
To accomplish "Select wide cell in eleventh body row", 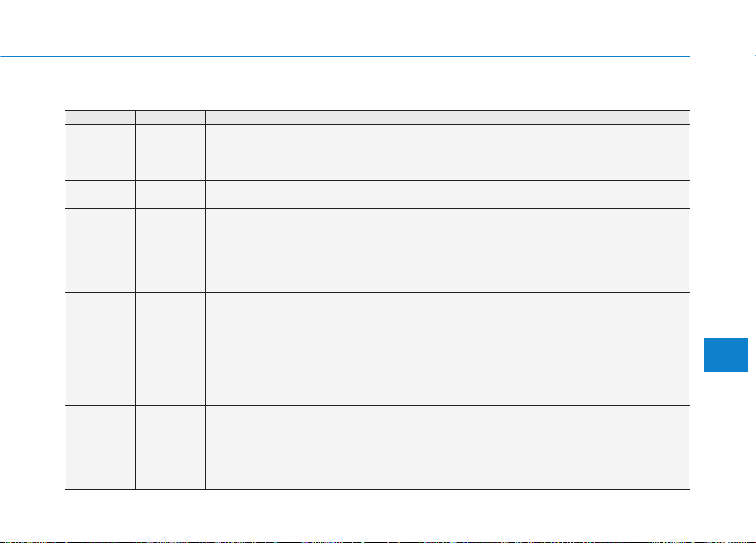I will pyautogui.click(x=447, y=419).
